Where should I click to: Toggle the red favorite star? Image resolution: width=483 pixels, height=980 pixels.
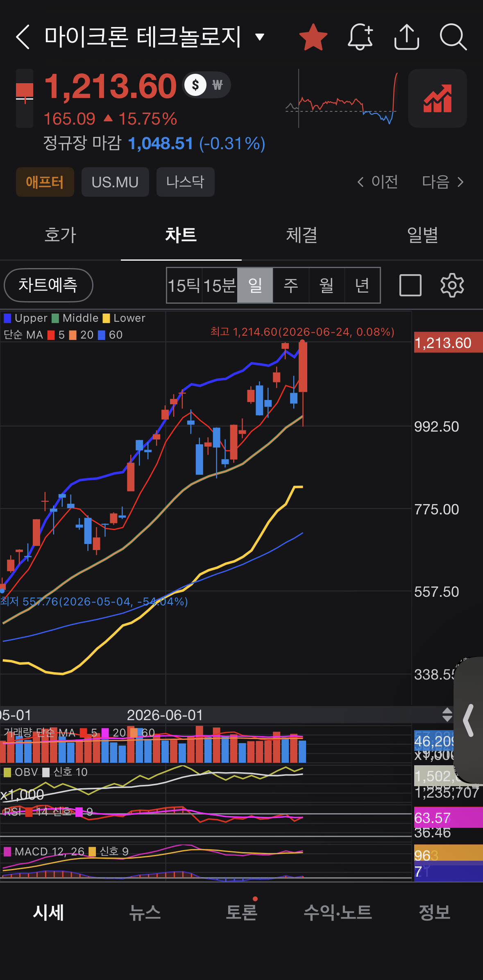[313, 37]
